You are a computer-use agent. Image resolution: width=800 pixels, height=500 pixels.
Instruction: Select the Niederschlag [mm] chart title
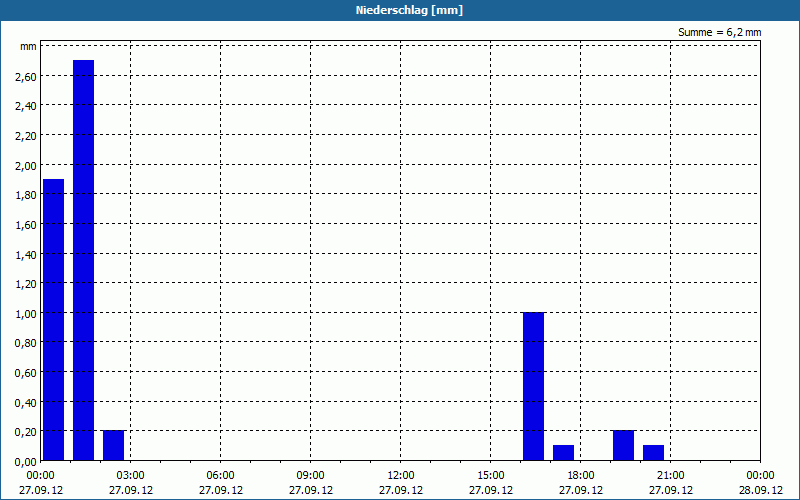[x=409, y=10]
